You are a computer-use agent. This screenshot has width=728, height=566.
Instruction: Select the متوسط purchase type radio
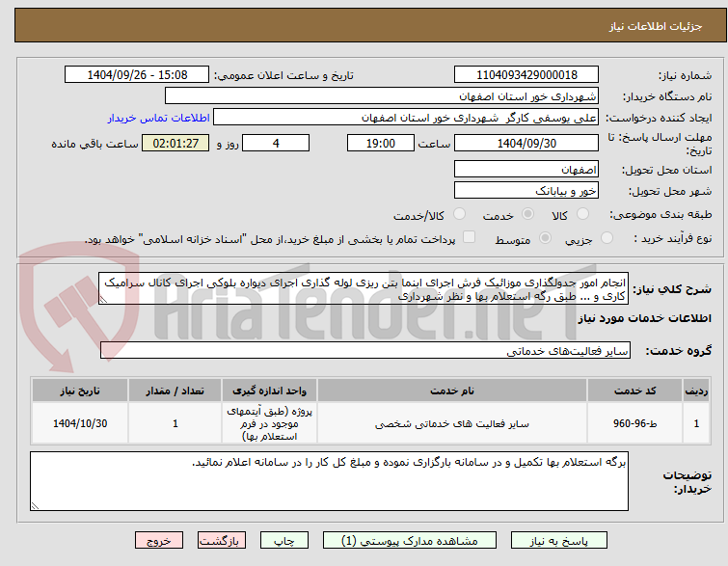pos(545,238)
